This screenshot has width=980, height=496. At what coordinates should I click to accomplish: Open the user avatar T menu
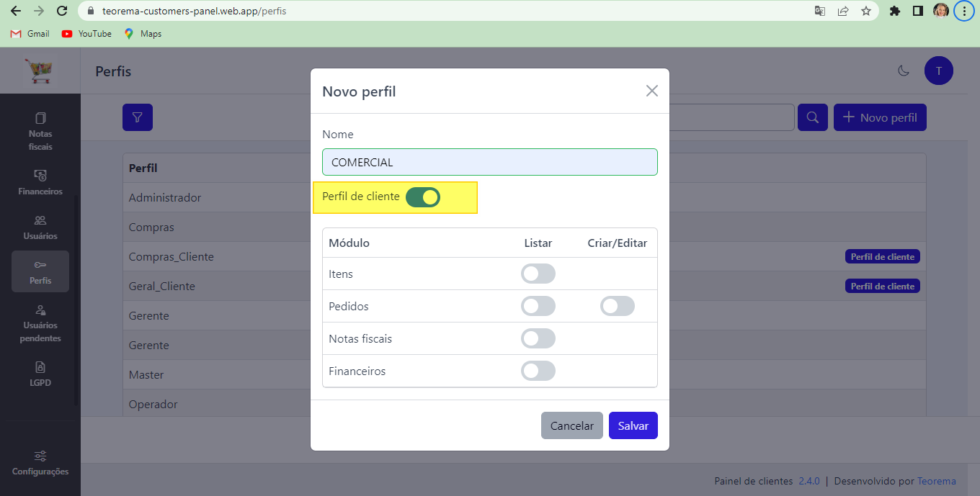point(938,71)
